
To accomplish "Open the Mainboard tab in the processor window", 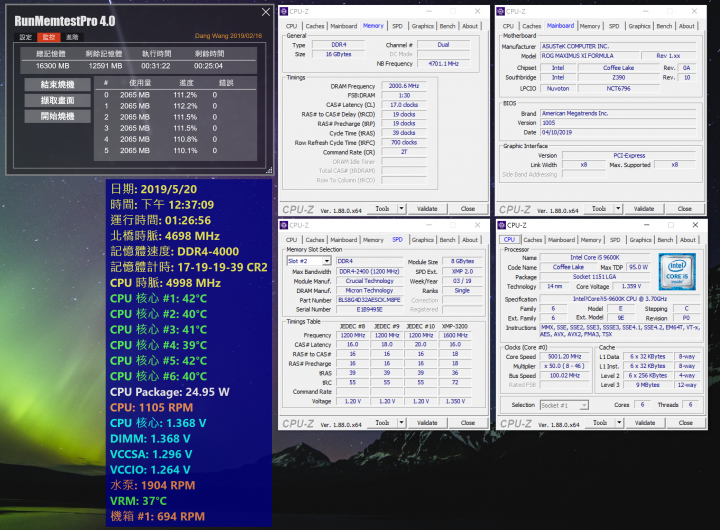I will click(x=562, y=240).
